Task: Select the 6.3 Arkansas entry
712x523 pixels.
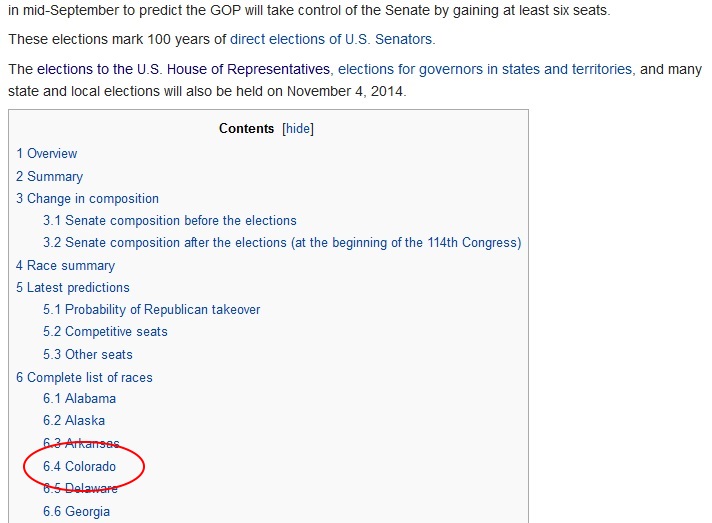Action: pyautogui.click(x=81, y=444)
